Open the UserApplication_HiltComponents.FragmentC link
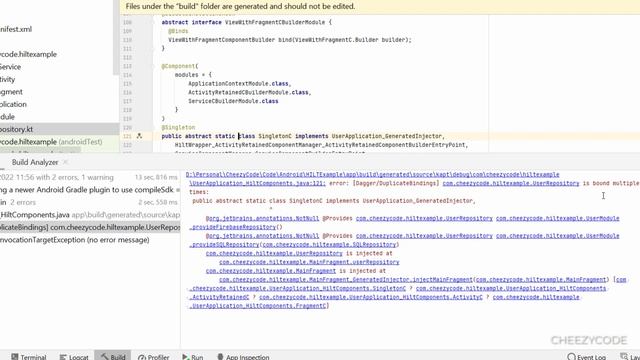Image resolution: width=640 pixels, height=360 pixels. coord(258,306)
